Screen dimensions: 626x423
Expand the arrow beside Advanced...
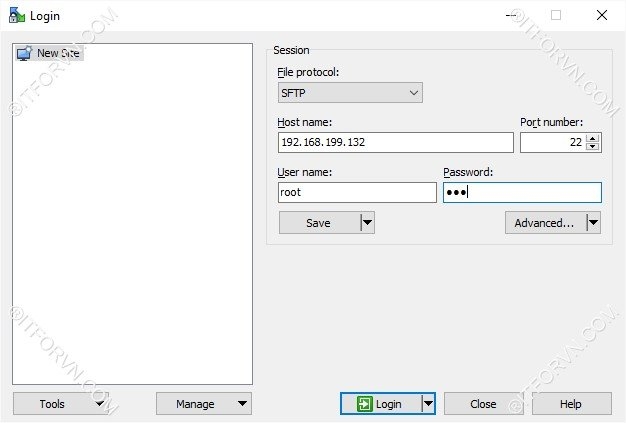pos(593,223)
